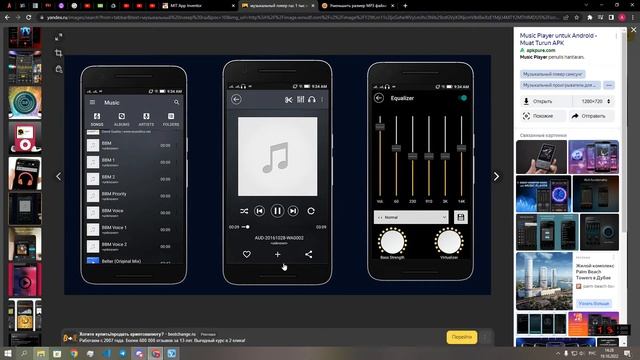The image size is (640, 360).
Task: Open File Explorer from the taskbar
Action: [x=41, y=353]
